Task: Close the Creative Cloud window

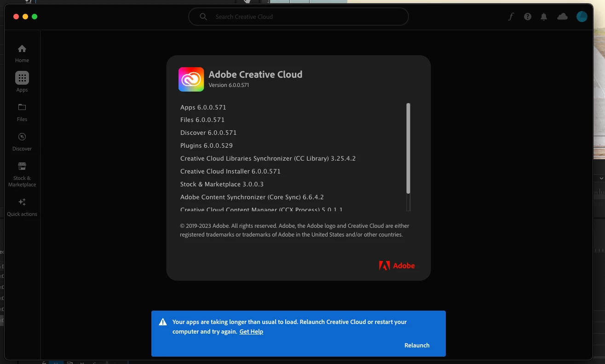Action: tap(16, 17)
